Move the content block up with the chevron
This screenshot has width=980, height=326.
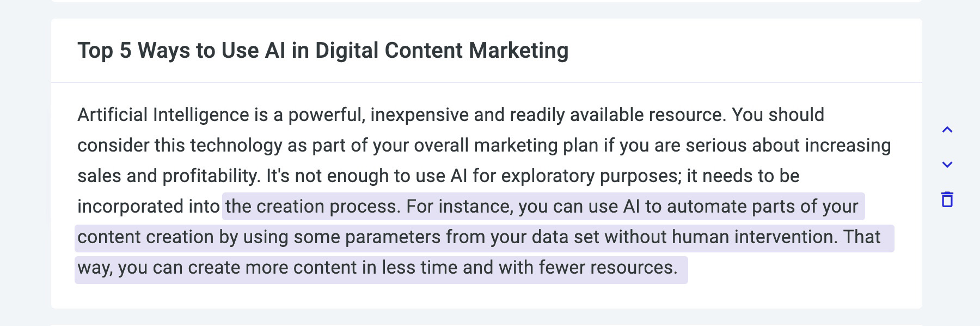click(x=947, y=130)
